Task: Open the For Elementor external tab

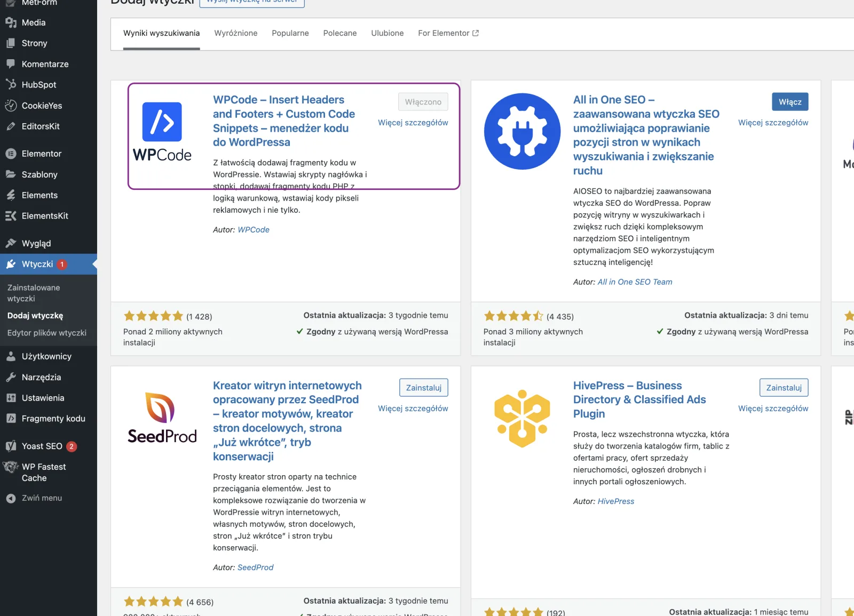Action: (x=448, y=33)
